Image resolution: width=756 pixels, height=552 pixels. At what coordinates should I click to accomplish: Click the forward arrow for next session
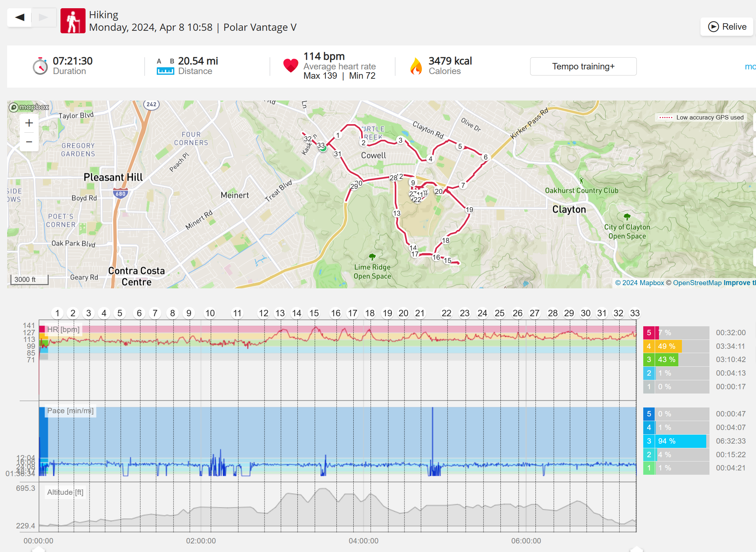click(x=43, y=17)
